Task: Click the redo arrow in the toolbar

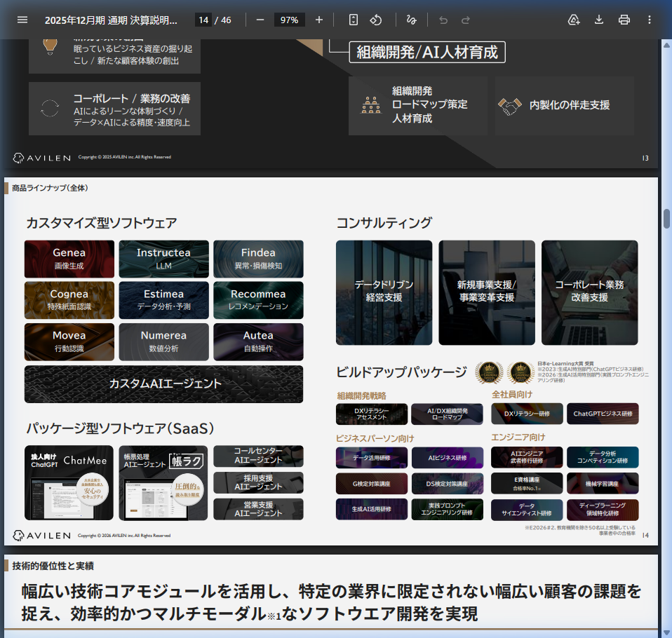Action: click(x=466, y=20)
